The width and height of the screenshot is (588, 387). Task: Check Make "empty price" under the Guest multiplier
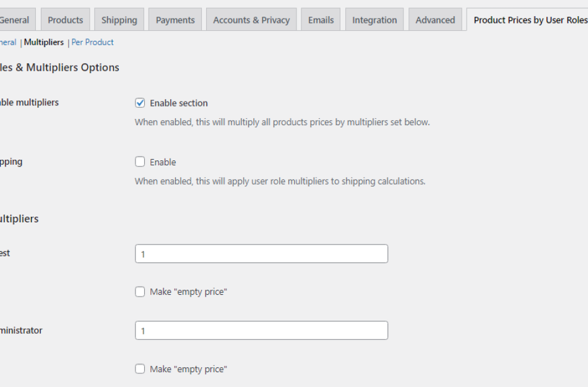coord(140,291)
